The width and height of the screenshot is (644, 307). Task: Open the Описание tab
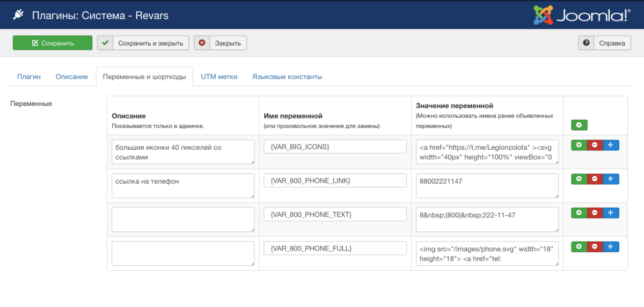71,77
